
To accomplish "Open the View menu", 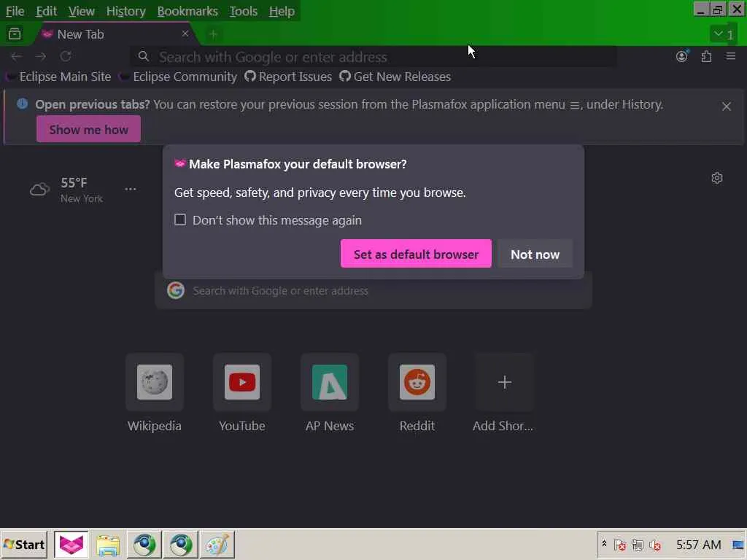I will point(81,11).
